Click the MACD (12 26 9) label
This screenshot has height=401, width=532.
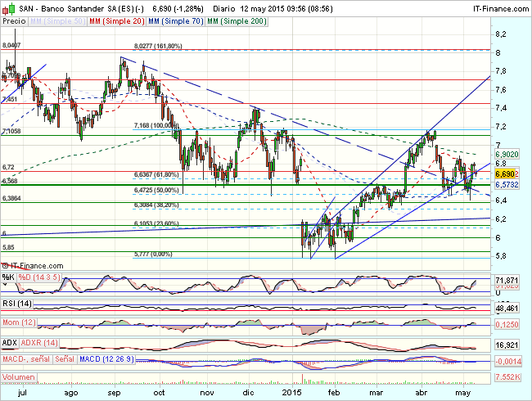pos(106,359)
